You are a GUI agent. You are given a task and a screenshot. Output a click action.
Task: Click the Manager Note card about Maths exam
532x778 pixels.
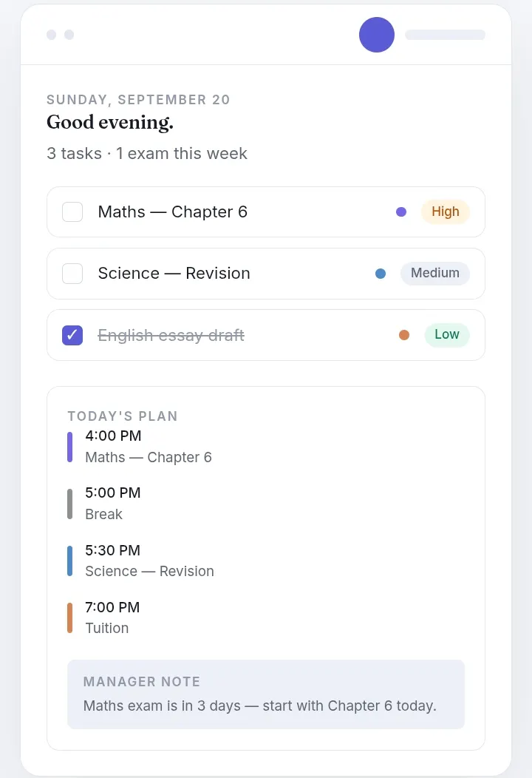266,694
